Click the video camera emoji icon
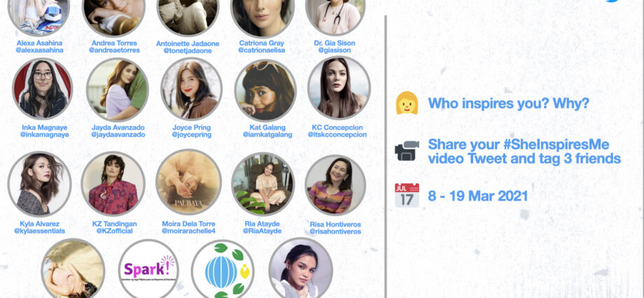This screenshot has width=644, height=298. pos(407,151)
